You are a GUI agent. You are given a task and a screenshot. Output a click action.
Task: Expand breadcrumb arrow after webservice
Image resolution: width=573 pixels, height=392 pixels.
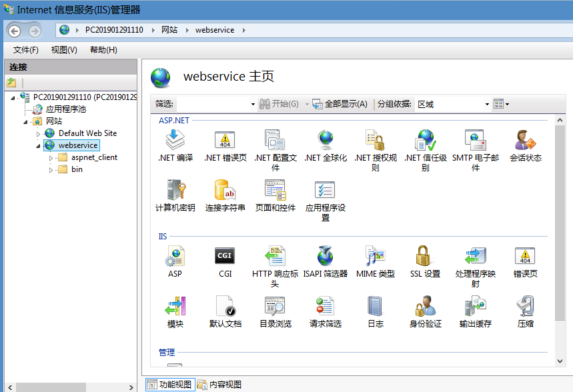coord(243,30)
